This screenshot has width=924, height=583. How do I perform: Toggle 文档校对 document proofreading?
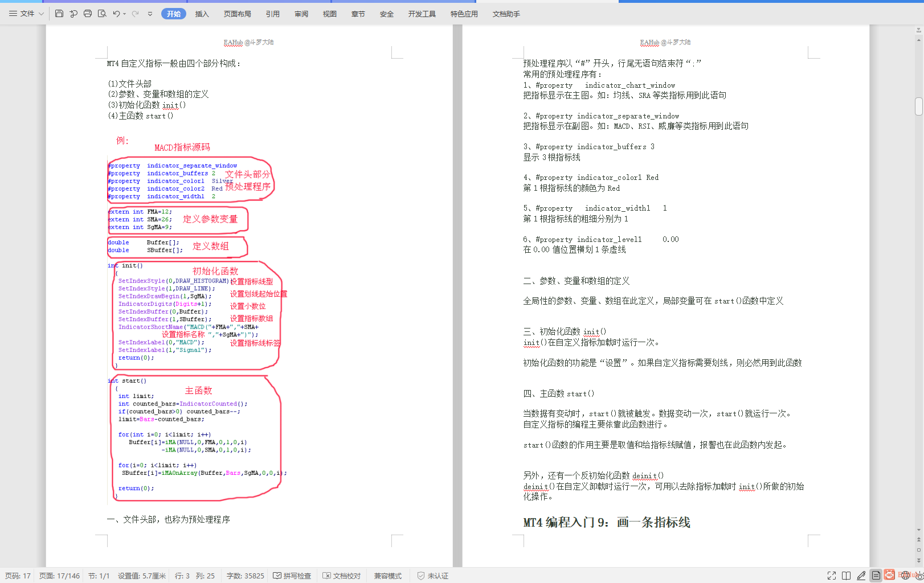(x=341, y=576)
